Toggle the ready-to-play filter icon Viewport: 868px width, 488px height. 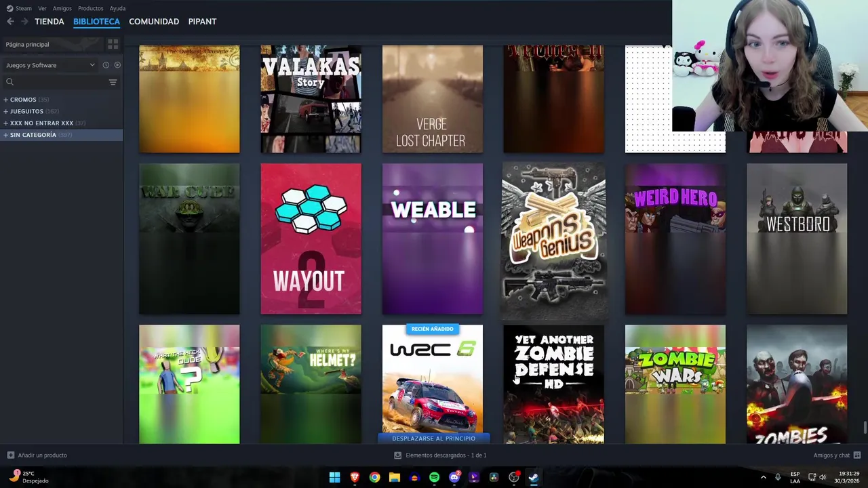click(x=117, y=65)
